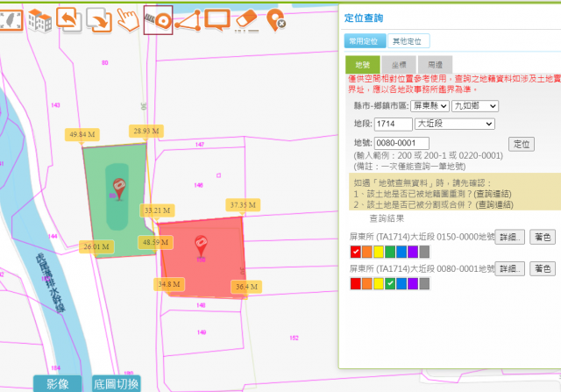
Task: Pick blue swatch for parcel 0150-0000
Action: [401, 253]
